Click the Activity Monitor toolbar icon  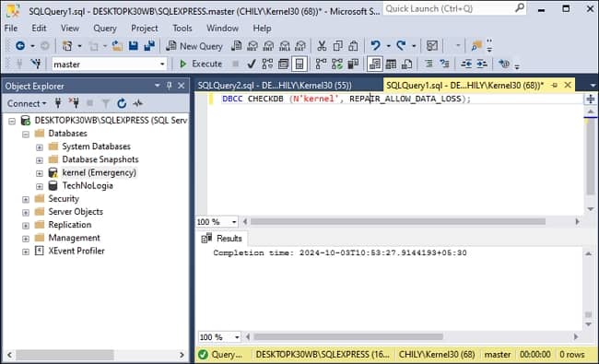pyautogui.click(x=432, y=46)
